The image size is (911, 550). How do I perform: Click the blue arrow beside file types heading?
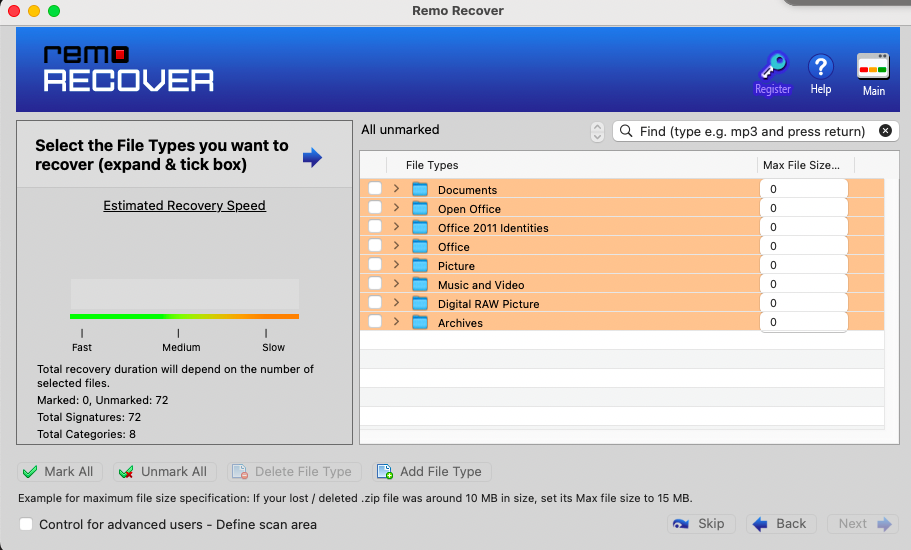click(x=312, y=157)
